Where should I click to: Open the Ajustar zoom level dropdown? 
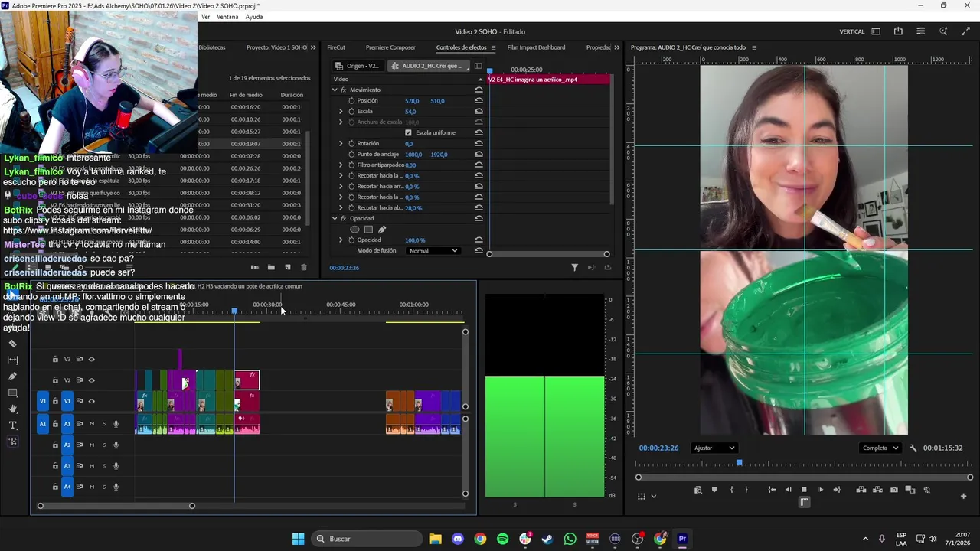[714, 448]
